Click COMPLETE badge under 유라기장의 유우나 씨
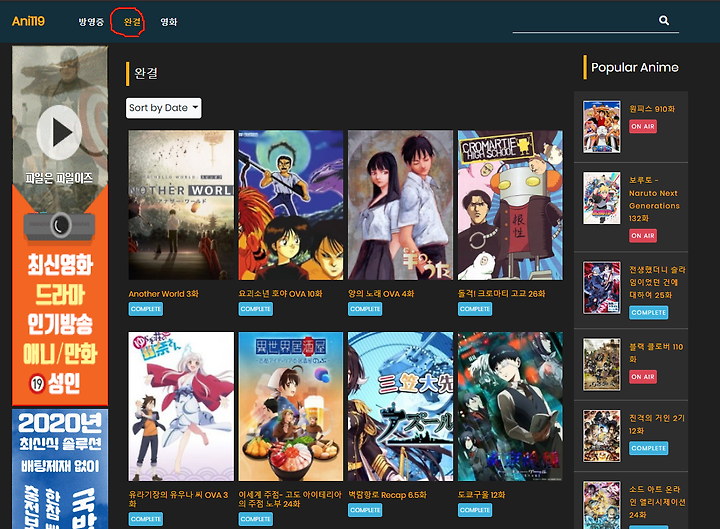Viewport: 720px width, 529px height. pos(146,519)
